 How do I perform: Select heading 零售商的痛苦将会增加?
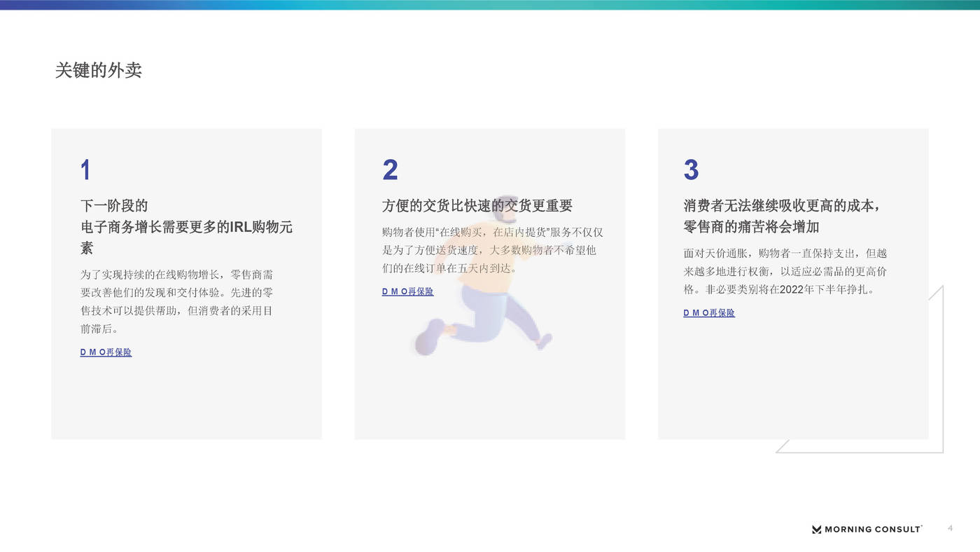751,227
